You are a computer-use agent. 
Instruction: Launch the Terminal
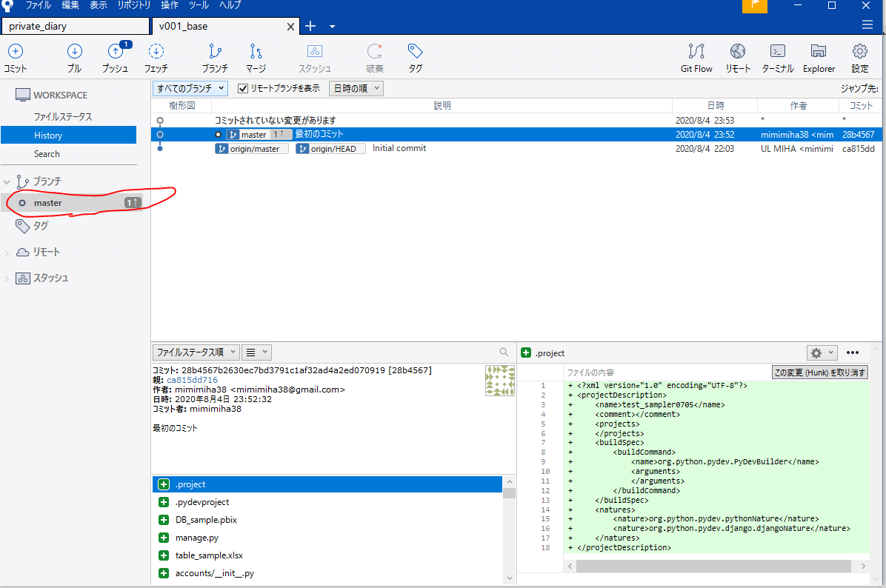pos(778,58)
